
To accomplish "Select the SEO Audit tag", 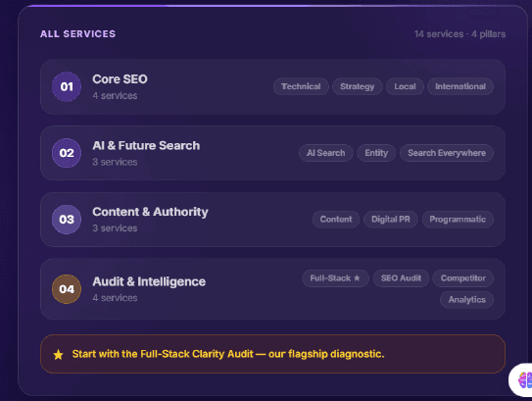I will click(401, 278).
